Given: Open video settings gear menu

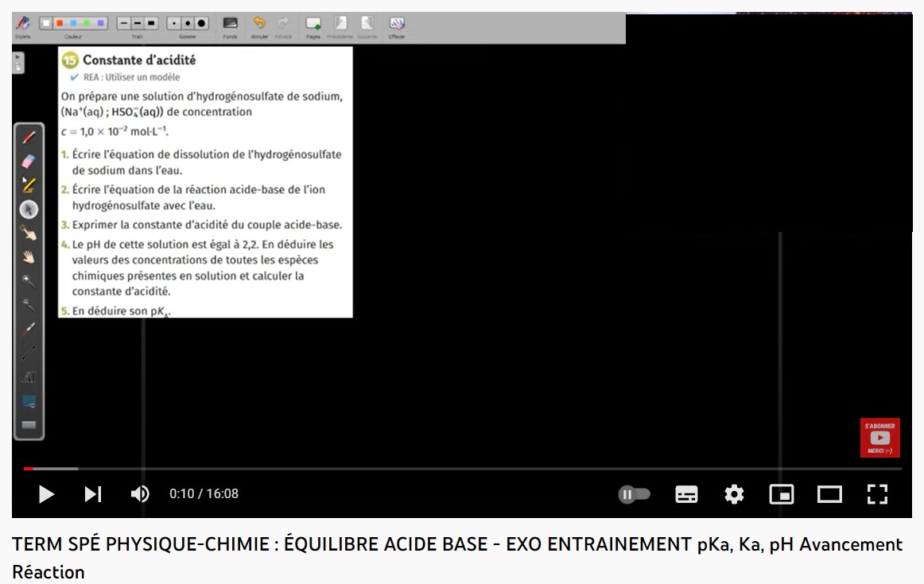Looking at the screenshot, I should (734, 494).
